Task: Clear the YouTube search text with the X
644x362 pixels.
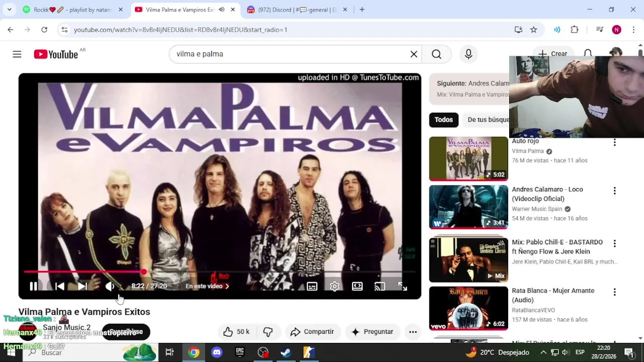Action: click(414, 54)
